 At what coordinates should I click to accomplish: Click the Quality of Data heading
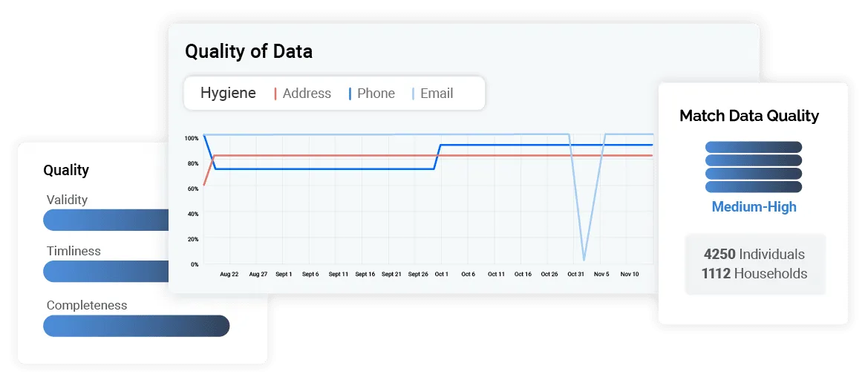tap(249, 51)
